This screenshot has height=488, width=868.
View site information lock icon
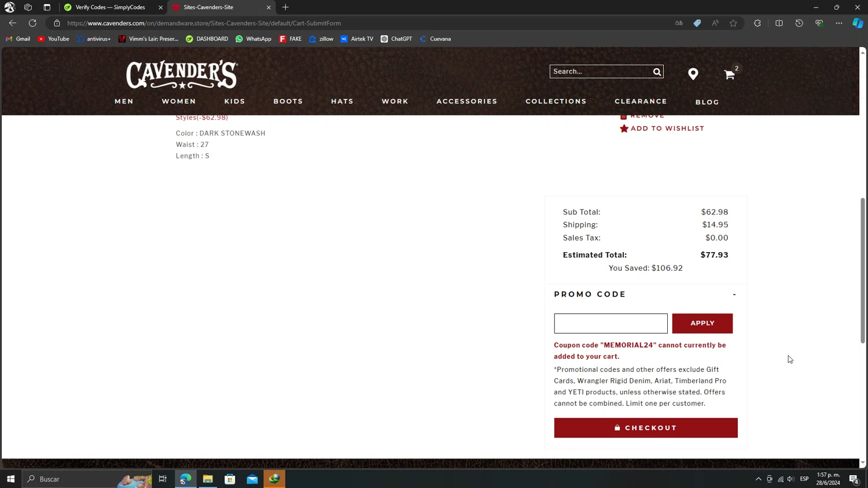coord(57,23)
